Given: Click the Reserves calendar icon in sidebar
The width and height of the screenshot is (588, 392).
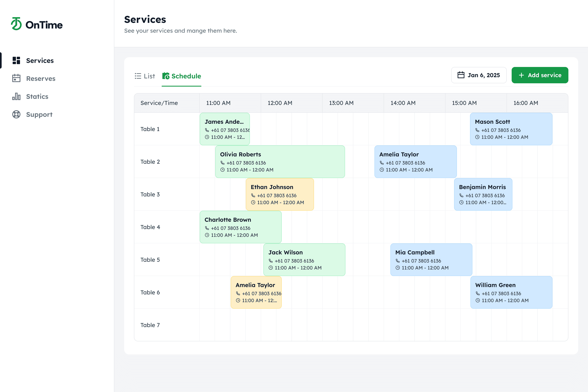Looking at the screenshot, I should tap(16, 78).
